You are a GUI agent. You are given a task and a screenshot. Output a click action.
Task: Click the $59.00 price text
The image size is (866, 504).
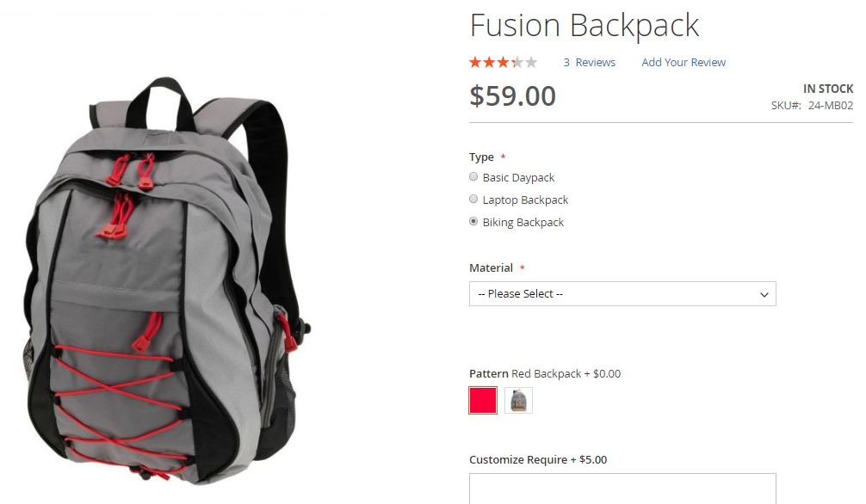click(x=512, y=96)
